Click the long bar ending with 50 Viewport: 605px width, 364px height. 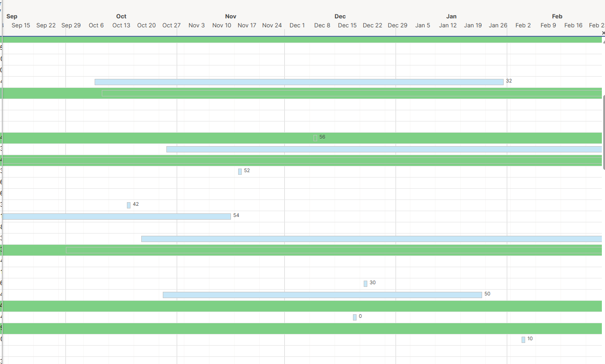322,294
